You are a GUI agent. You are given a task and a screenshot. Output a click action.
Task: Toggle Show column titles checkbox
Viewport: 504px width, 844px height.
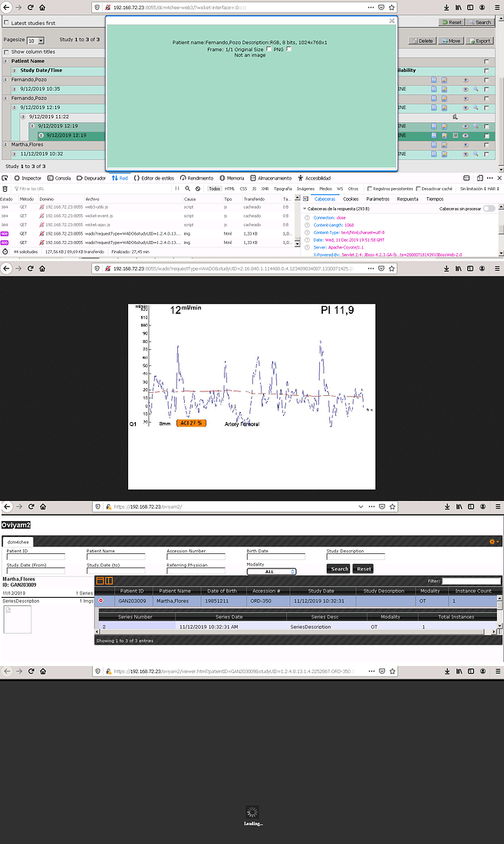coord(6,52)
